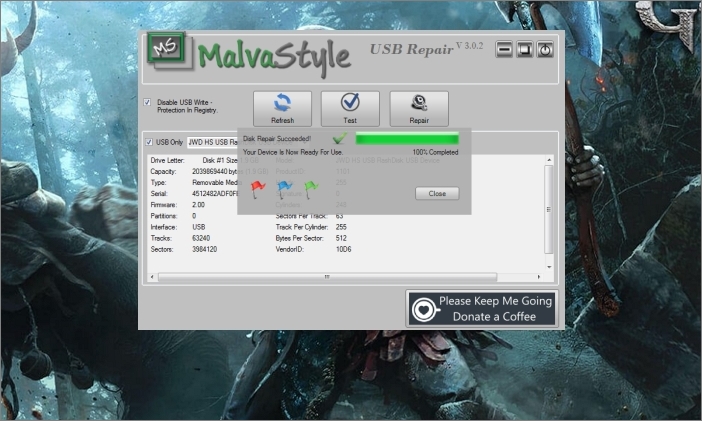Run the Test checkmark button
The image size is (702, 421).
[350, 109]
